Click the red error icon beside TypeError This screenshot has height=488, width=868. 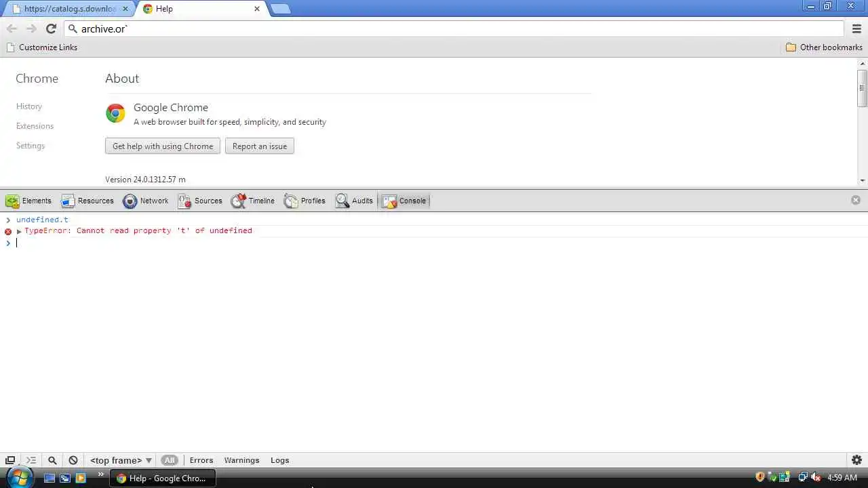point(8,231)
